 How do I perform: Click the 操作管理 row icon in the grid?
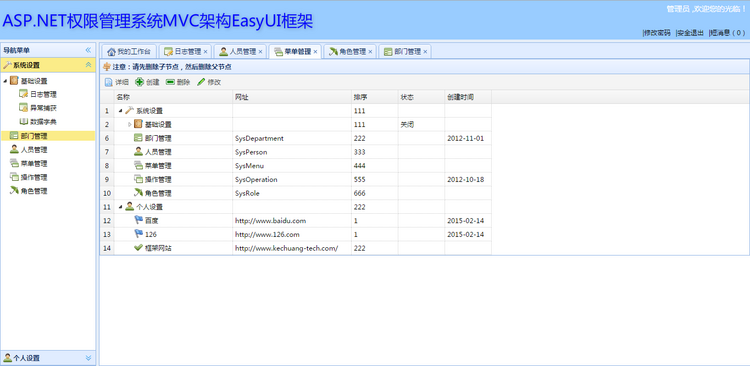point(138,180)
